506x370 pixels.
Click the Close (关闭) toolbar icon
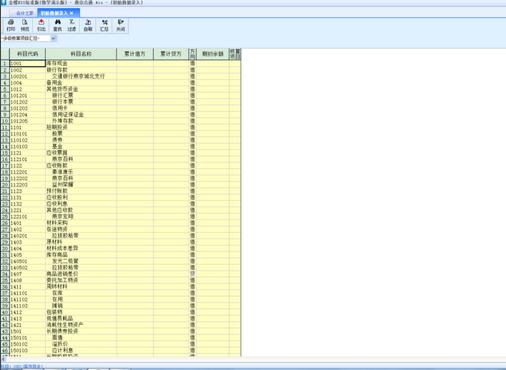pos(120,25)
